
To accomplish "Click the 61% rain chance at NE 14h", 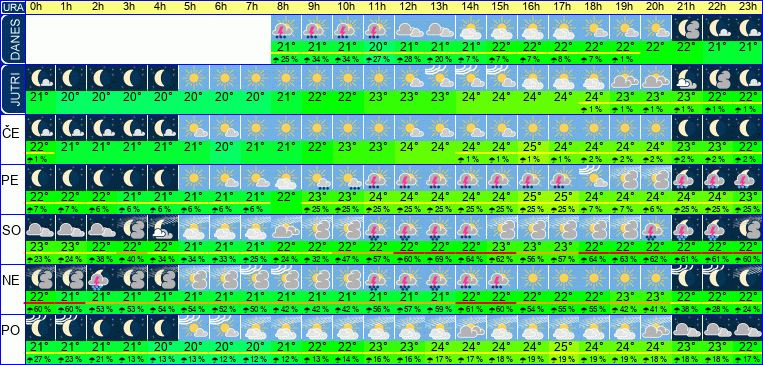I will (x=471, y=309).
